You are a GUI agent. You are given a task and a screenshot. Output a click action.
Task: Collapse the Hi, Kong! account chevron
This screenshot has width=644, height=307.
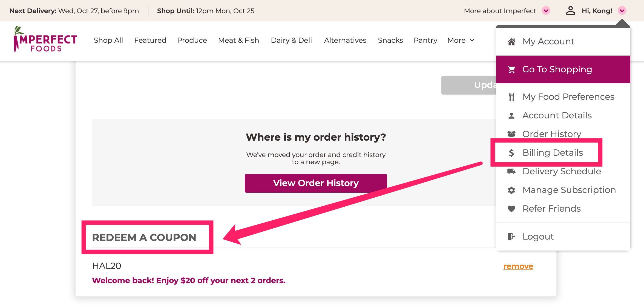pyautogui.click(x=622, y=11)
